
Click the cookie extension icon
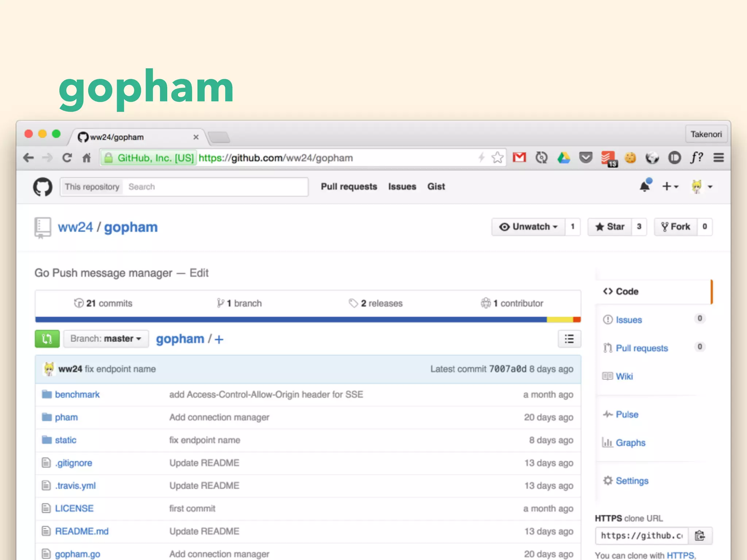630,157
